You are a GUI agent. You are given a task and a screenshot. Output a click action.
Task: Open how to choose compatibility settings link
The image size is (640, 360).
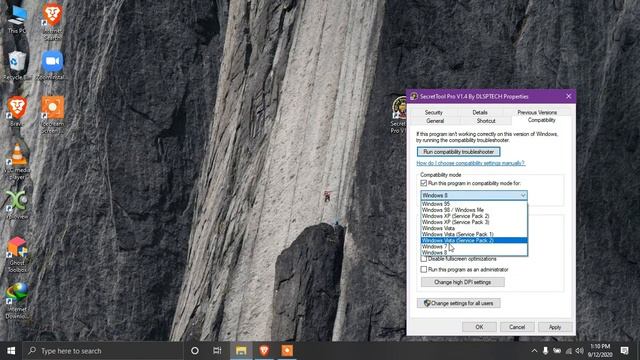click(471, 163)
